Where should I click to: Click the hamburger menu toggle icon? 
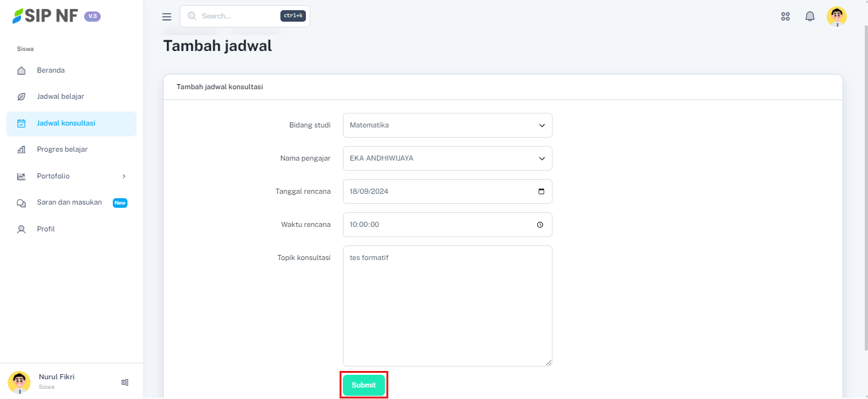coord(167,17)
